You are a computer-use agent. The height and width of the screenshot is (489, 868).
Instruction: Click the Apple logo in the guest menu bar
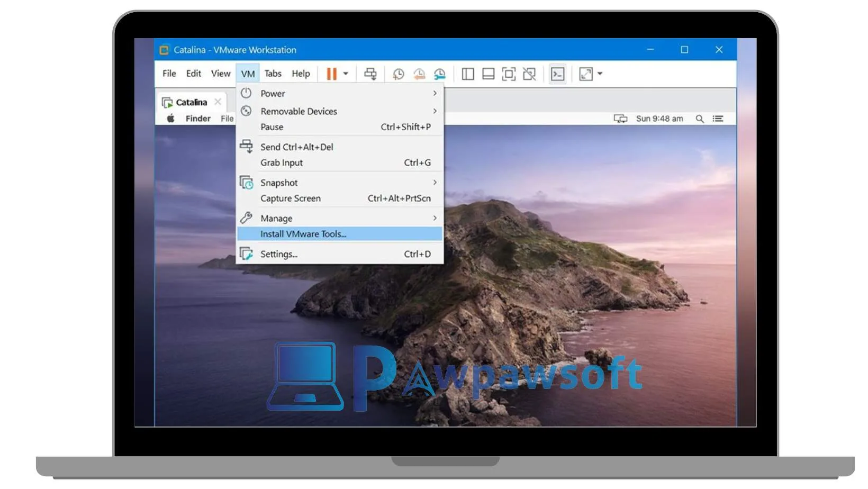(x=170, y=119)
